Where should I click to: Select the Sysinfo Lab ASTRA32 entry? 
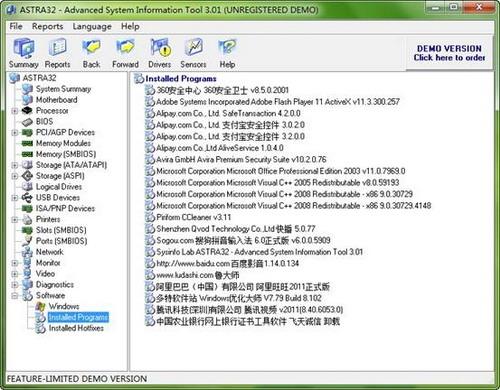pyautogui.click(x=259, y=252)
